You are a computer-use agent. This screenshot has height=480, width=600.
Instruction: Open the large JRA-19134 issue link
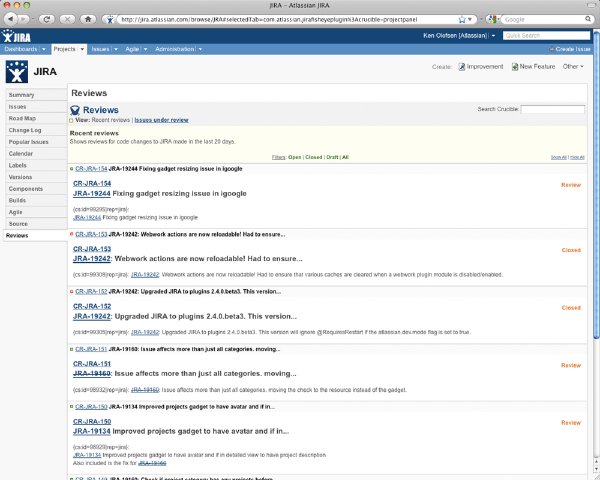pos(91,431)
